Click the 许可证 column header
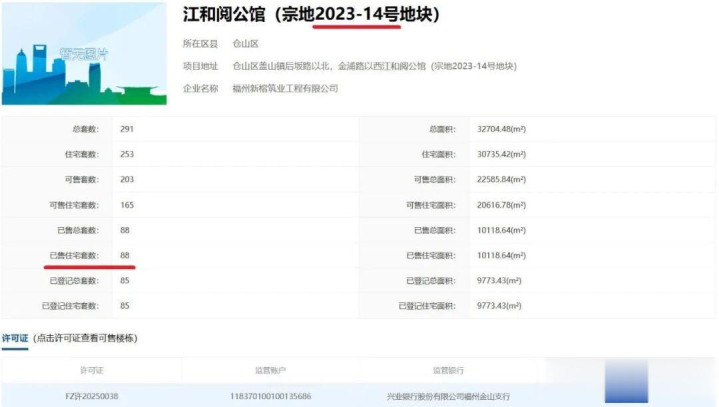This screenshot has width=719, height=407. pyautogui.click(x=91, y=370)
